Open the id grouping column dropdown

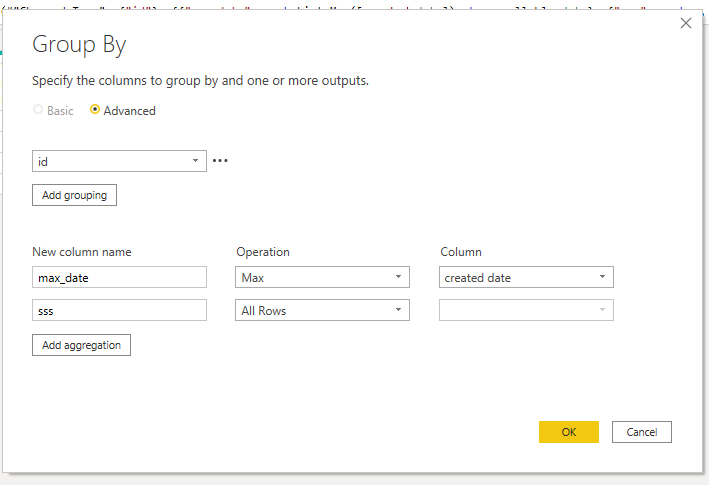tap(119, 161)
